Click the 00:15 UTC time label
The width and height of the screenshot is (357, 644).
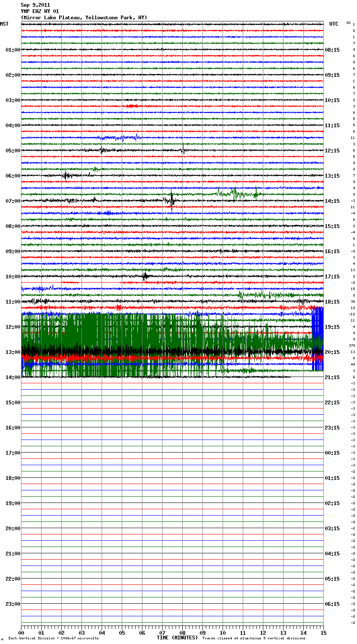click(x=332, y=453)
